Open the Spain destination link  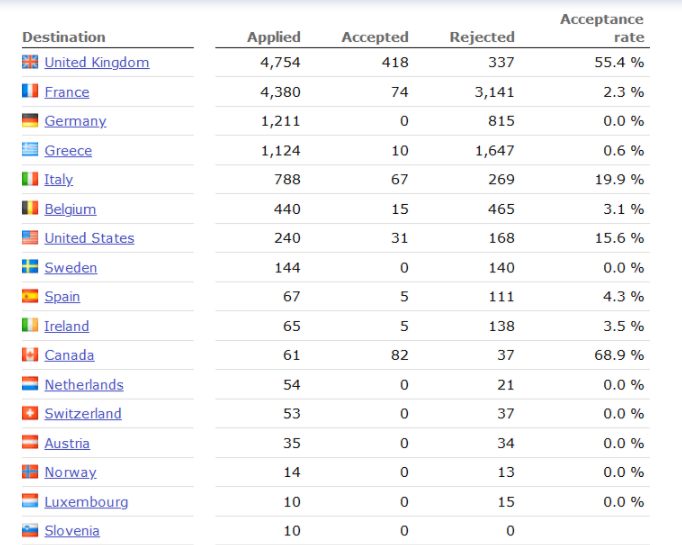[62, 297]
